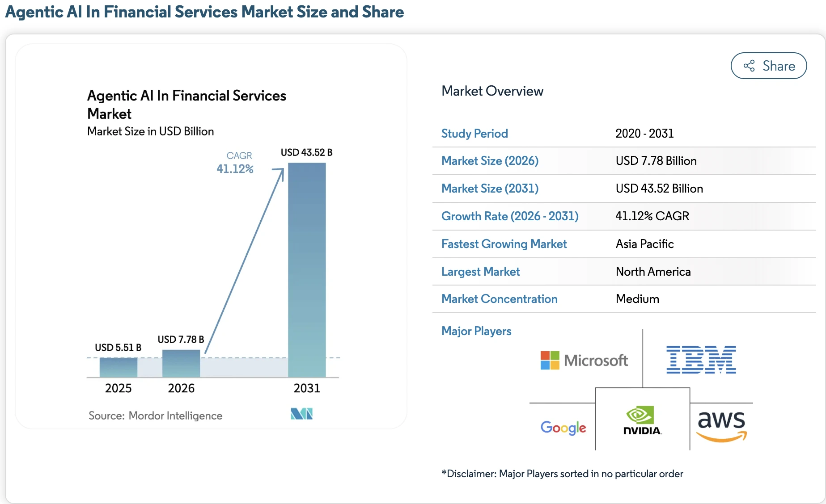Click the Major Players label
826x504 pixels.
click(x=476, y=331)
